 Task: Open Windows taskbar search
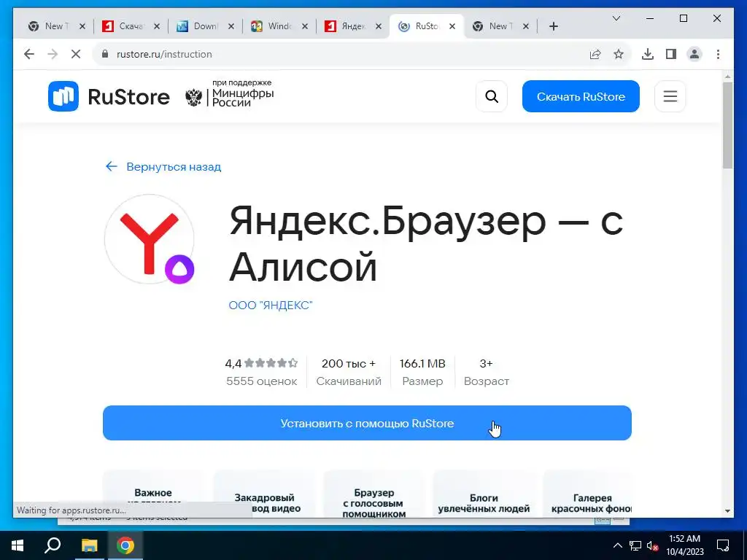tap(53, 545)
